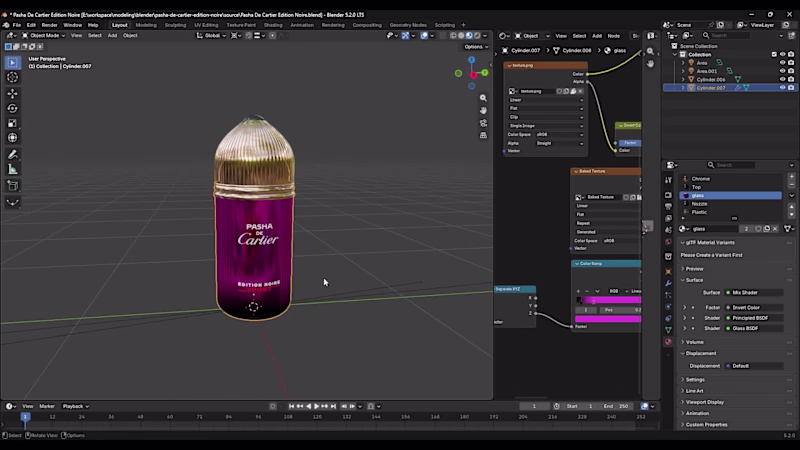The image size is (800, 450).
Task: Click the Mix Shader surface button
Action: pos(754,293)
